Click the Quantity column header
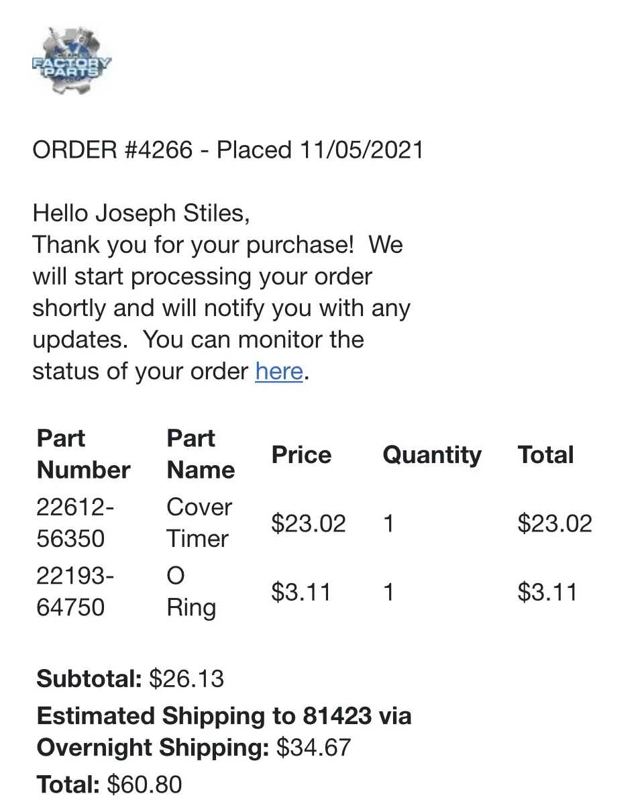 [432, 455]
